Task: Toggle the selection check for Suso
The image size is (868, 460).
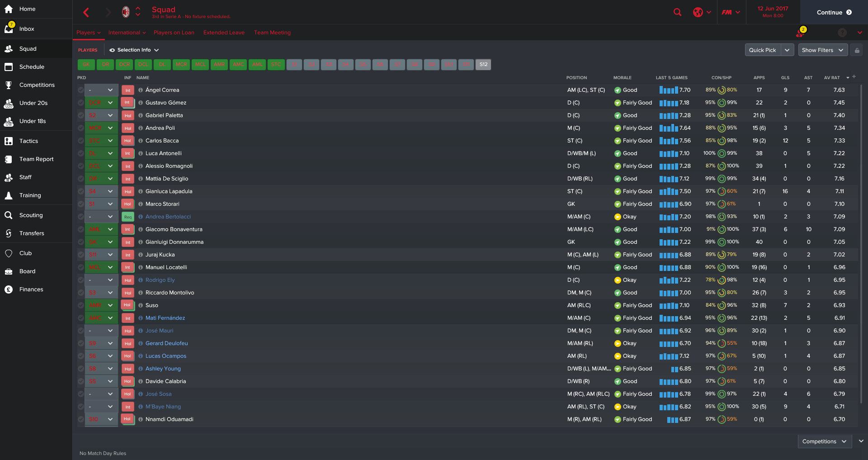Action: click(80, 305)
